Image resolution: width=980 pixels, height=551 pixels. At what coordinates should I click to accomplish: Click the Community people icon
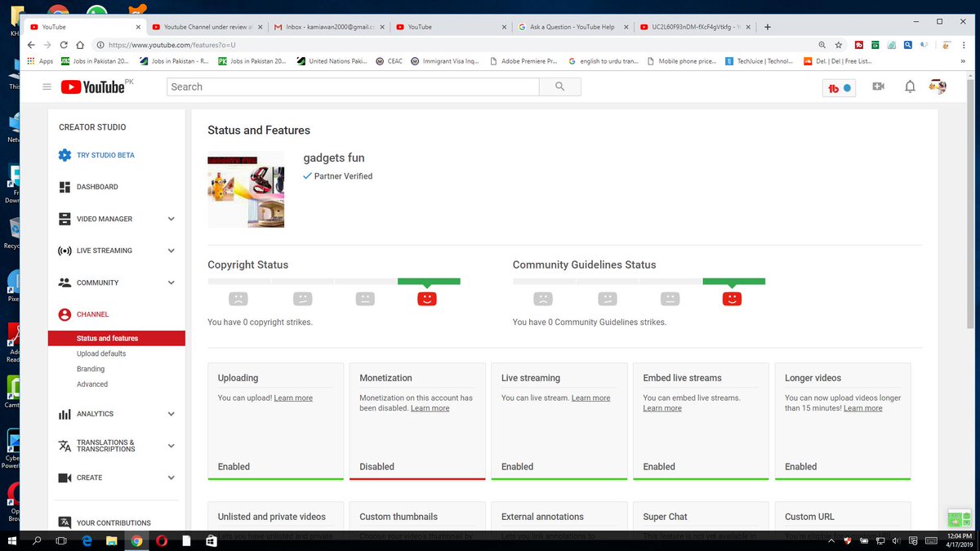(65, 282)
